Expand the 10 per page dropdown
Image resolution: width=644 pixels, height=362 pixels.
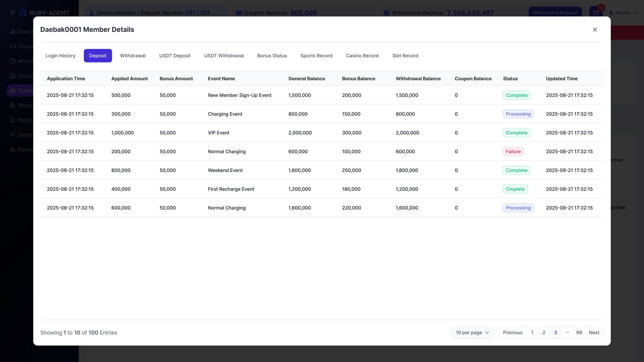pyautogui.click(x=472, y=333)
